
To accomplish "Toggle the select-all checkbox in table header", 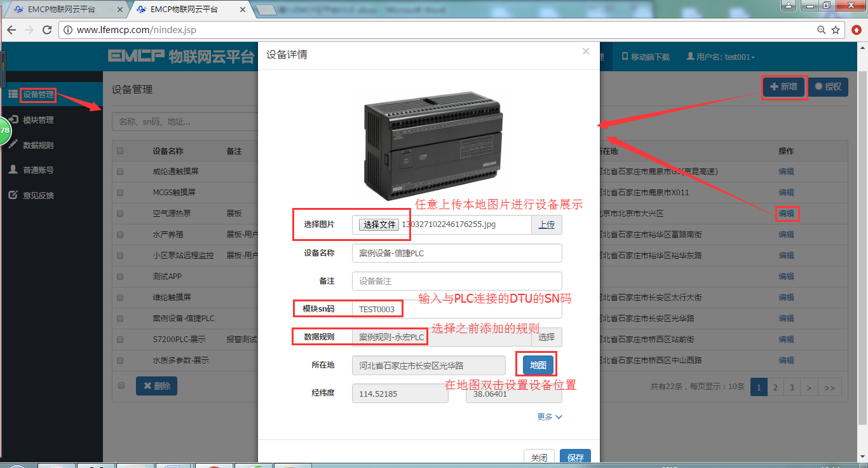I will pyautogui.click(x=120, y=151).
